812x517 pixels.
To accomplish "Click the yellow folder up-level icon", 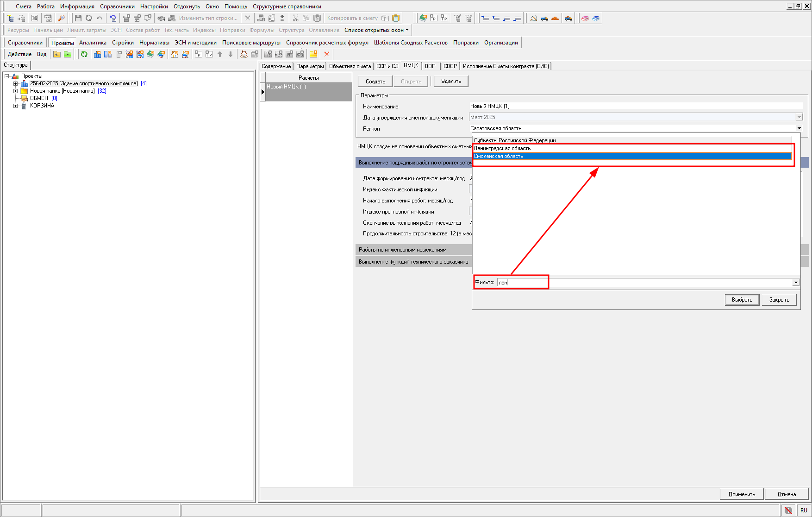I will 57,54.
